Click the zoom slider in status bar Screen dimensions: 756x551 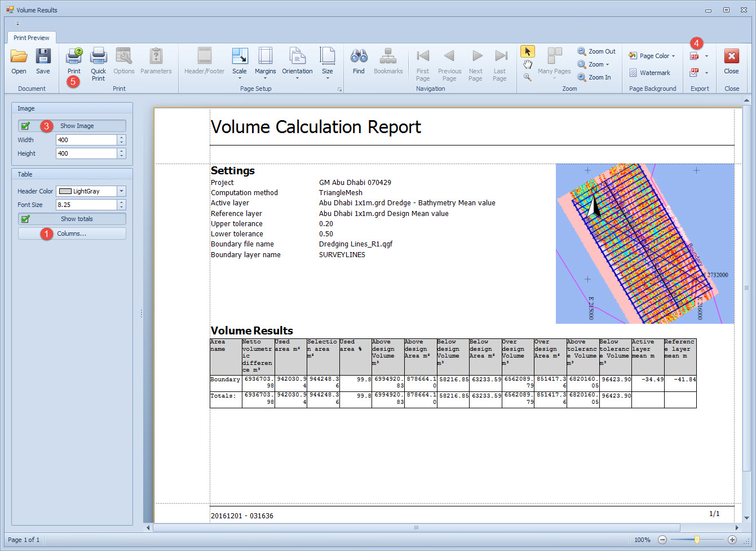point(697,540)
